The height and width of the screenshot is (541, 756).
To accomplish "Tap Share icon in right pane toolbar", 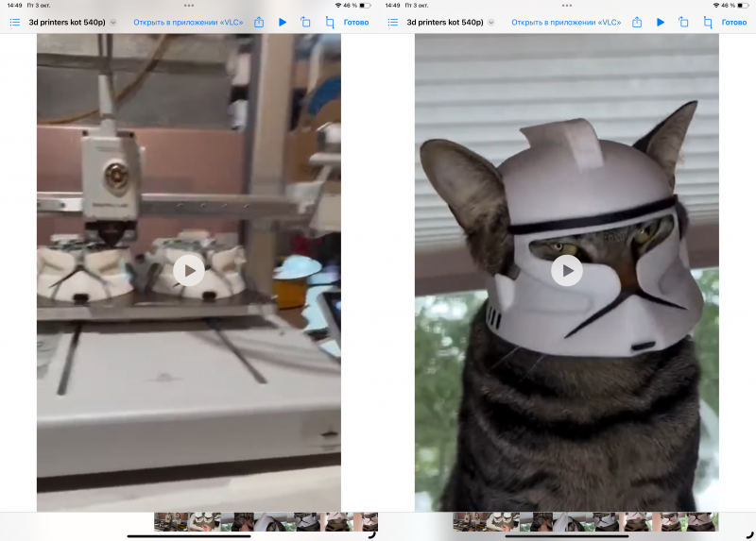I will [x=637, y=22].
